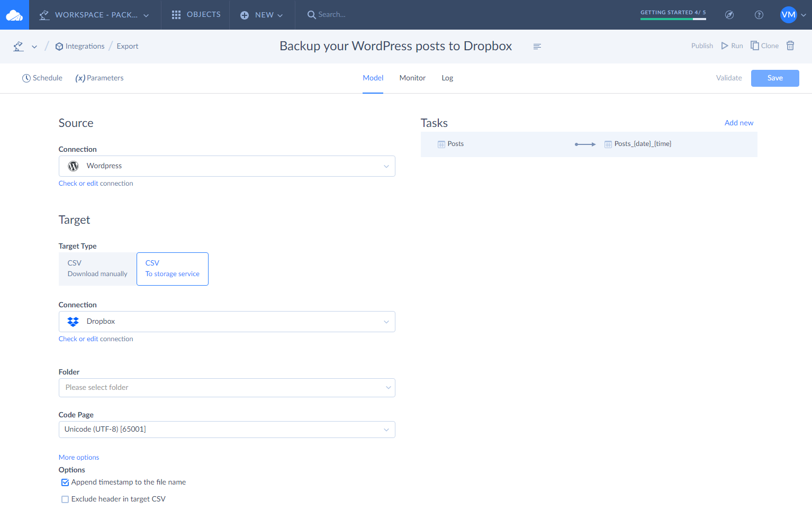Select CSV Download manually target type
The image size is (812, 520).
click(x=97, y=269)
